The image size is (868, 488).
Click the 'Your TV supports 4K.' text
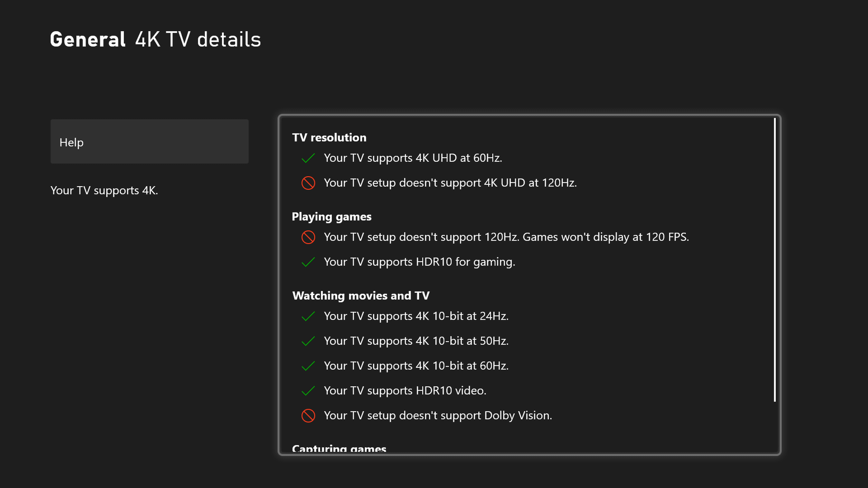[104, 190]
